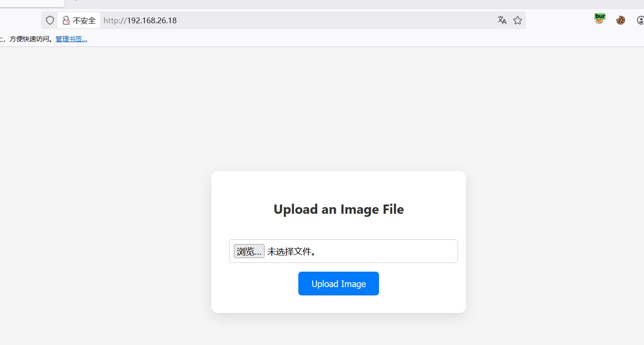The width and height of the screenshot is (644, 345).
Task: Click the tracking protection shield icon
Action: tap(50, 20)
